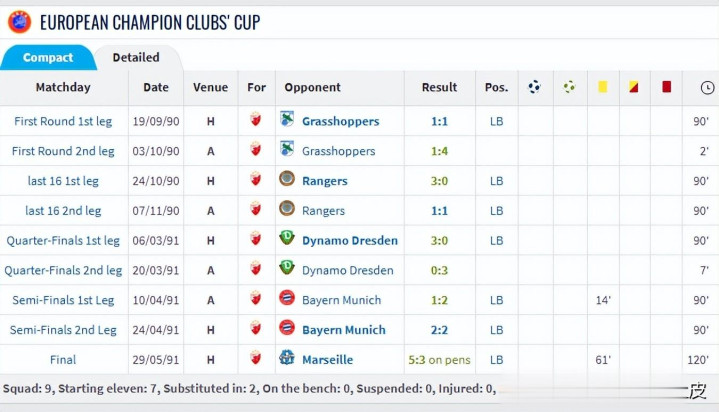Click the red card icon header
719x412 pixels.
coord(667,87)
